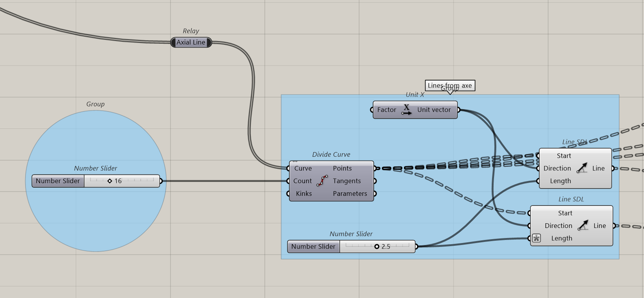Screen dimensions: 644x298
Task: Select the Lines from axe group tooltip label
Action: (x=450, y=86)
